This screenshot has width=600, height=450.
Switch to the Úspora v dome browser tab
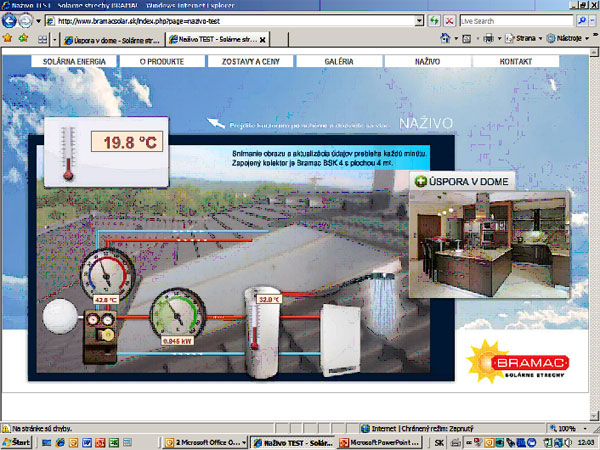point(110,40)
